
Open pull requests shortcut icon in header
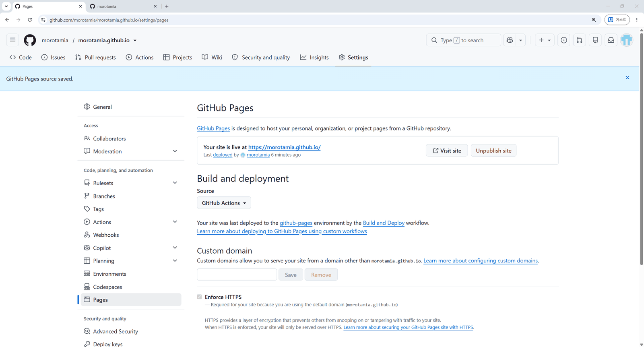tap(580, 40)
